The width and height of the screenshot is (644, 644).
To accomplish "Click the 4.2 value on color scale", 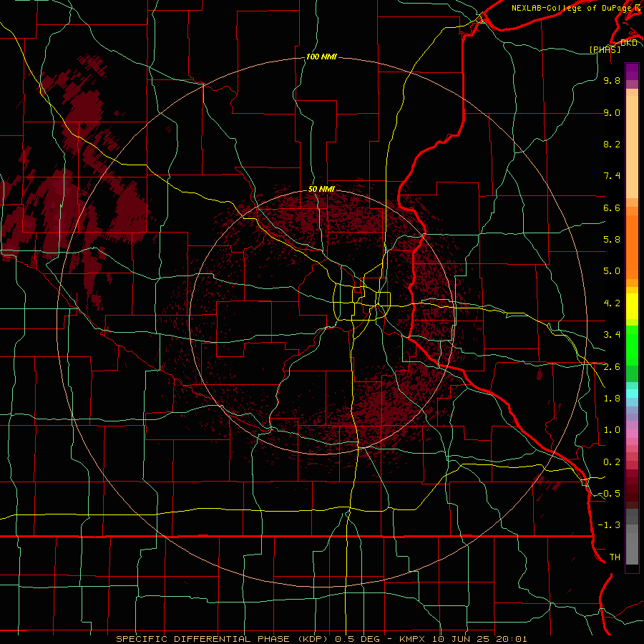I will tap(612, 303).
